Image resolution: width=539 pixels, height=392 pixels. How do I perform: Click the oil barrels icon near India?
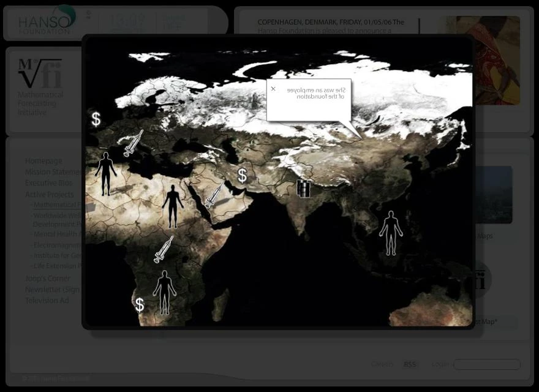304,189
